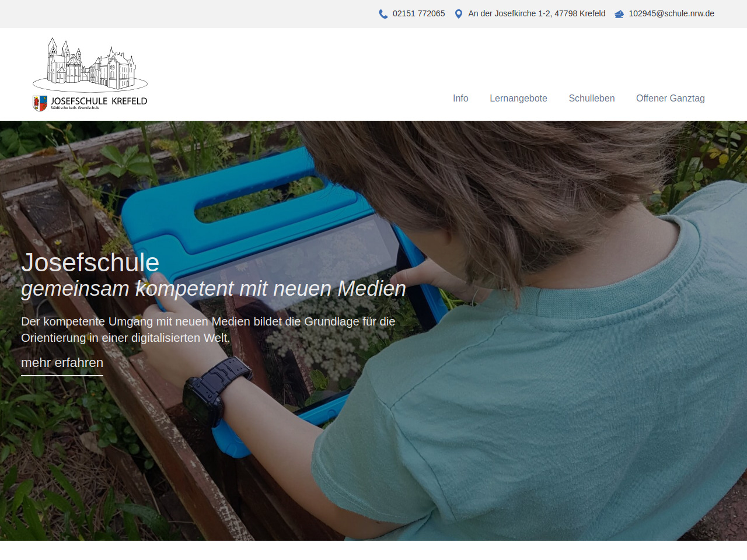
Task: Email 102945@schule.nrw.de
Action: coord(671,13)
